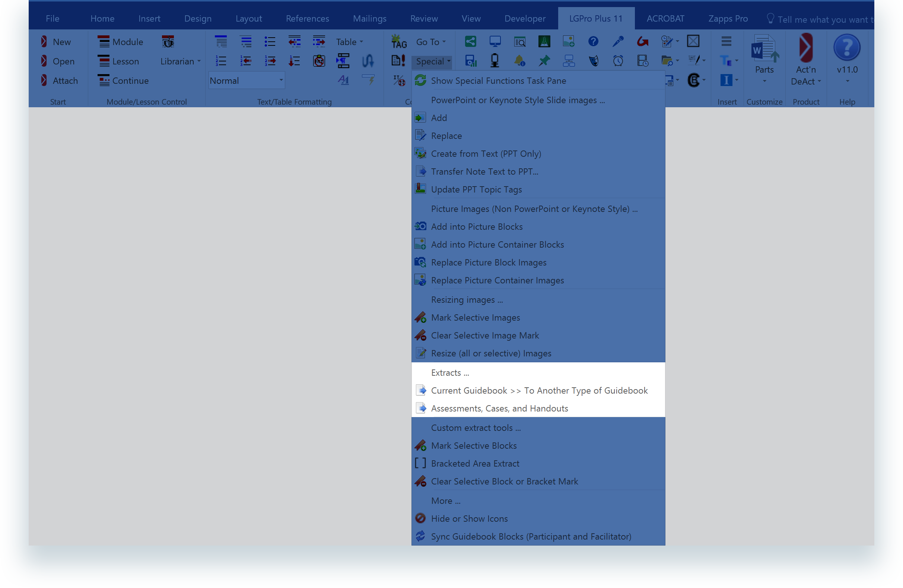Choose Current Guidebook to Another Type of Guidebook
The width and height of the screenshot is (903, 588).
538,390
